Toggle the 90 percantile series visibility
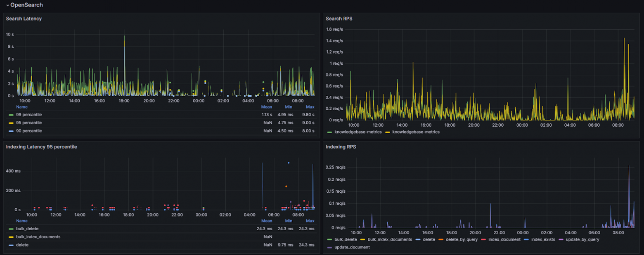This screenshot has width=644, height=255. click(x=29, y=131)
